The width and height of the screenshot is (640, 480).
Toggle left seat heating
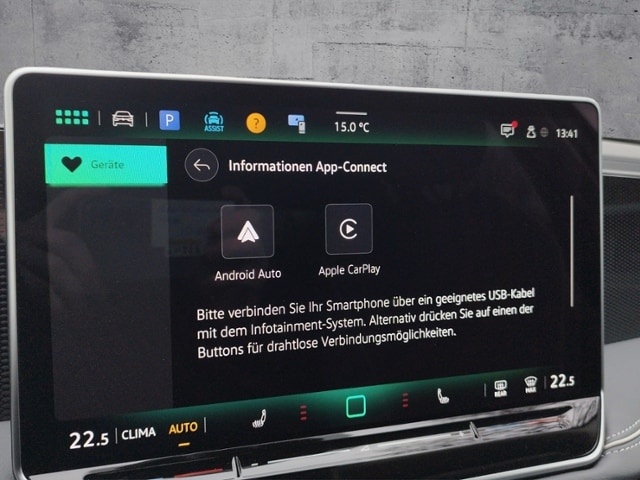coord(257,421)
